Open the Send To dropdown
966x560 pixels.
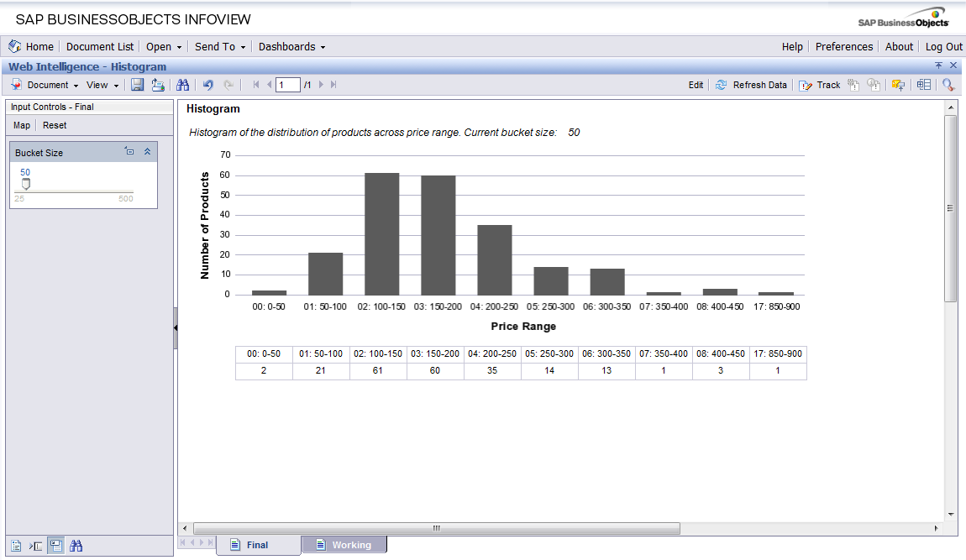[218, 46]
